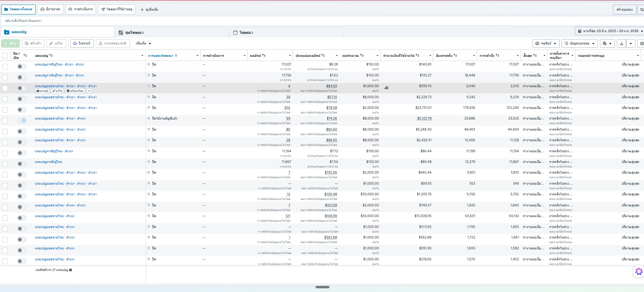
Task: Switch to the ชุดโฆษณา ad sets tab
Action: 172,32
